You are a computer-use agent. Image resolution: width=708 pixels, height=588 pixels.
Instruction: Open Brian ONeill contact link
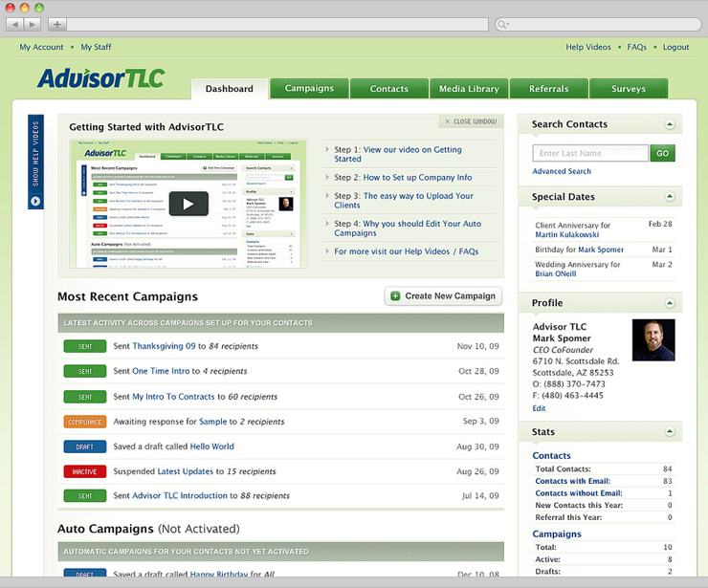click(x=556, y=273)
